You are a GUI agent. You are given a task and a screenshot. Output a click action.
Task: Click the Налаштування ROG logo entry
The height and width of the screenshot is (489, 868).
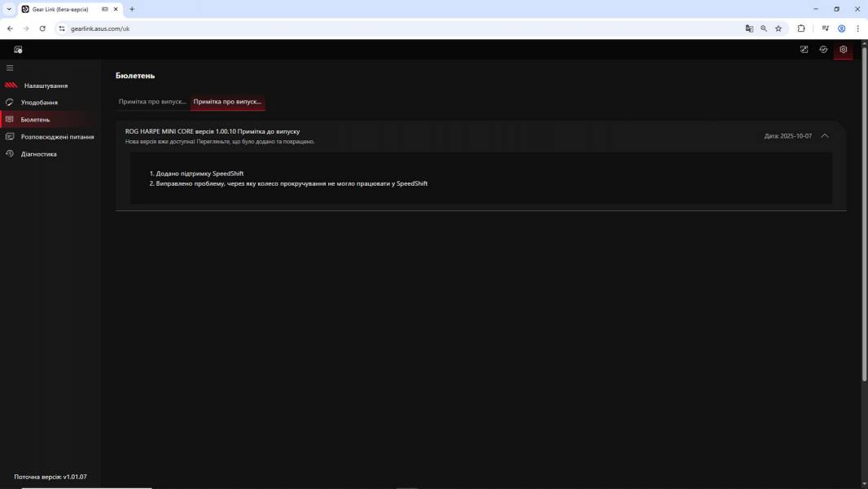pyautogui.click(x=45, y=86)
